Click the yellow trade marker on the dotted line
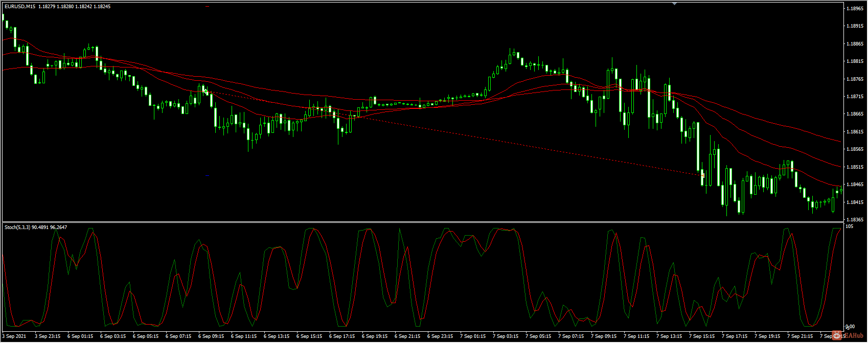This screenshot has width=868, height=343. click(703, 175)
